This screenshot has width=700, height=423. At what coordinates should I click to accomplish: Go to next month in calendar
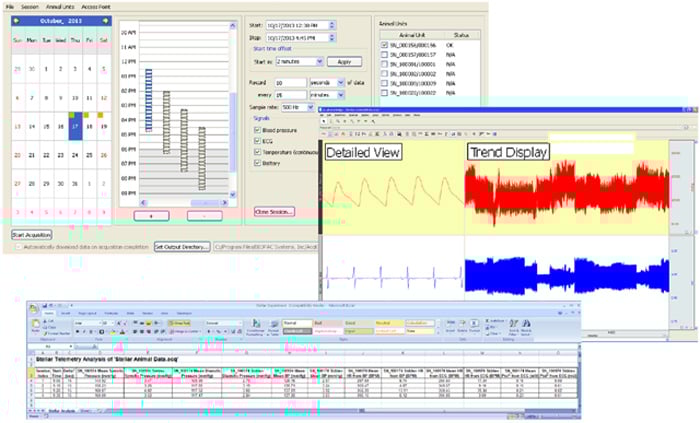(106, 21)
